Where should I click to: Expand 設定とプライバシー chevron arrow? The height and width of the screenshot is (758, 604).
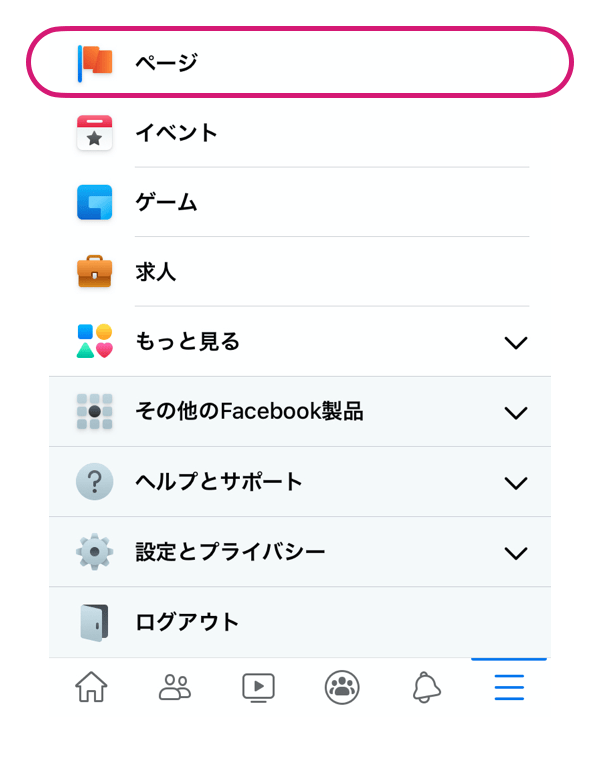516,553
